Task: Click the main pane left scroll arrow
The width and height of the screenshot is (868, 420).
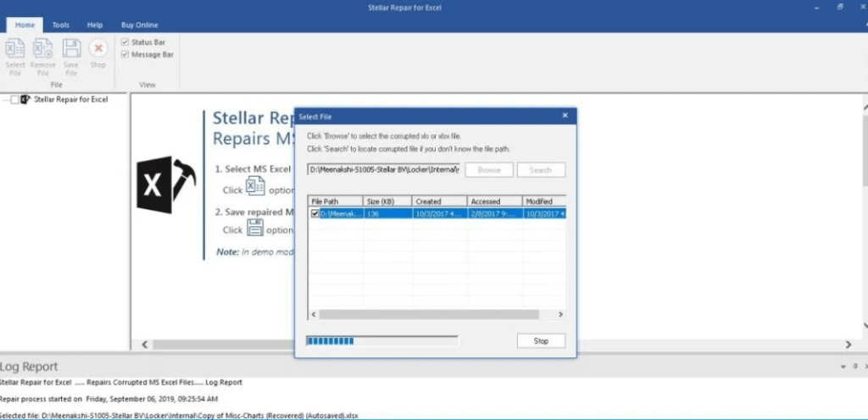Action: pyautogui.click(x=144, y=345)
